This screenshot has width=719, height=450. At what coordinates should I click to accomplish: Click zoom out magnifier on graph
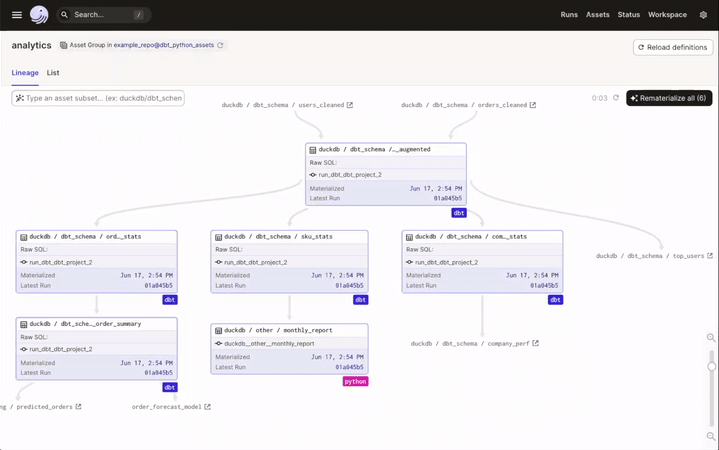pyautogui.click(x=711, y=436)
